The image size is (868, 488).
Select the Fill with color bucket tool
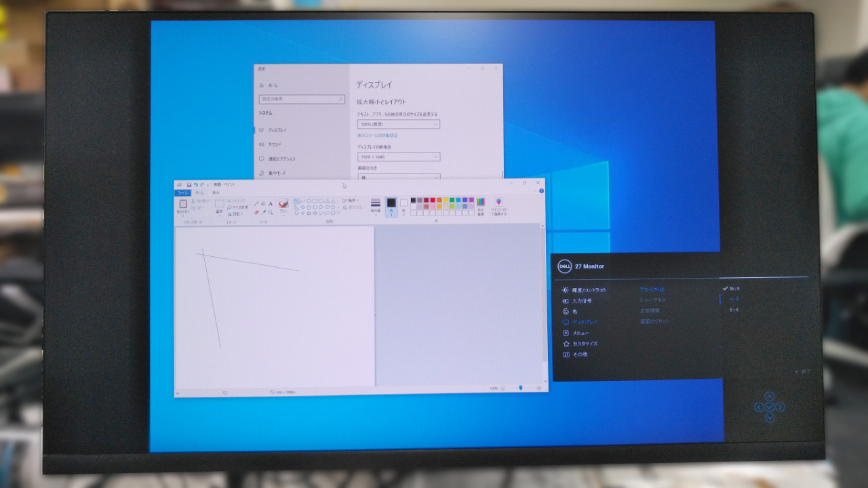point(262,204)
